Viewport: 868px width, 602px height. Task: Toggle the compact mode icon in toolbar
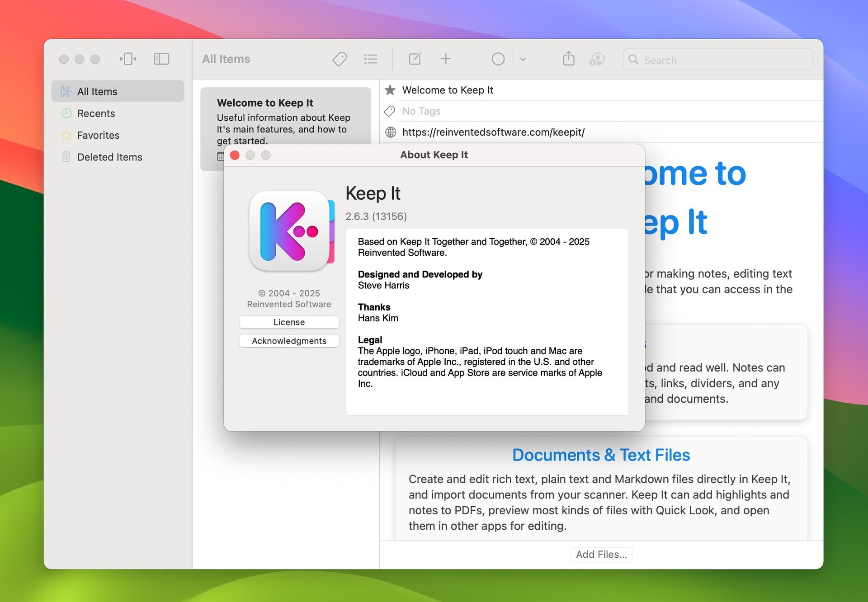pos(128,59)
